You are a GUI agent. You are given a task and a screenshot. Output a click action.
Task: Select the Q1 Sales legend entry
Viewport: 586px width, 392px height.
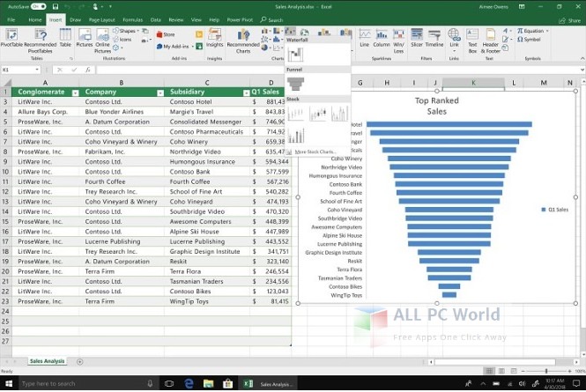[555, 210]
